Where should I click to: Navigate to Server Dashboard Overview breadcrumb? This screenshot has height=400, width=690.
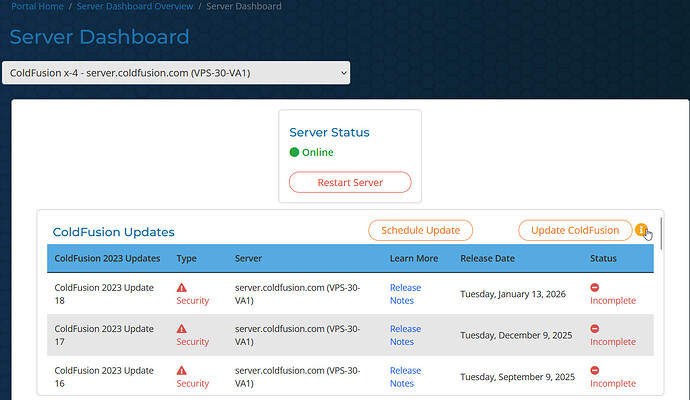point(135,6)
